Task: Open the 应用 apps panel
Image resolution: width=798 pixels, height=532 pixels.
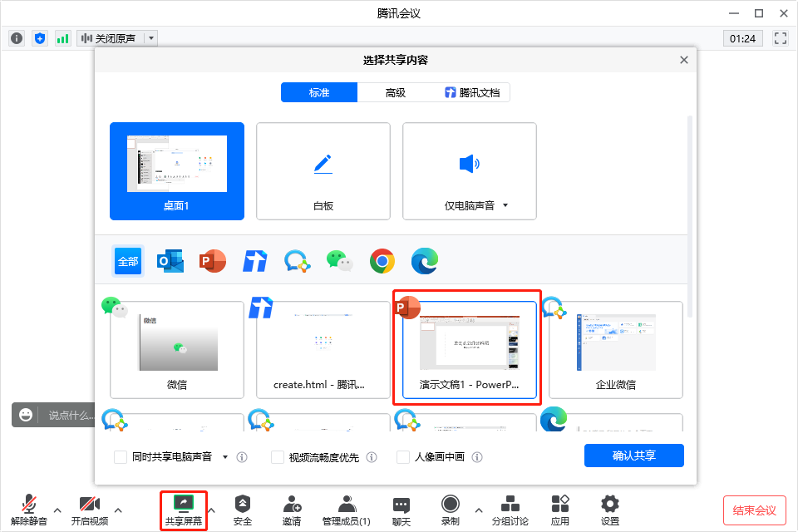Action: click(x=559, y=510)
